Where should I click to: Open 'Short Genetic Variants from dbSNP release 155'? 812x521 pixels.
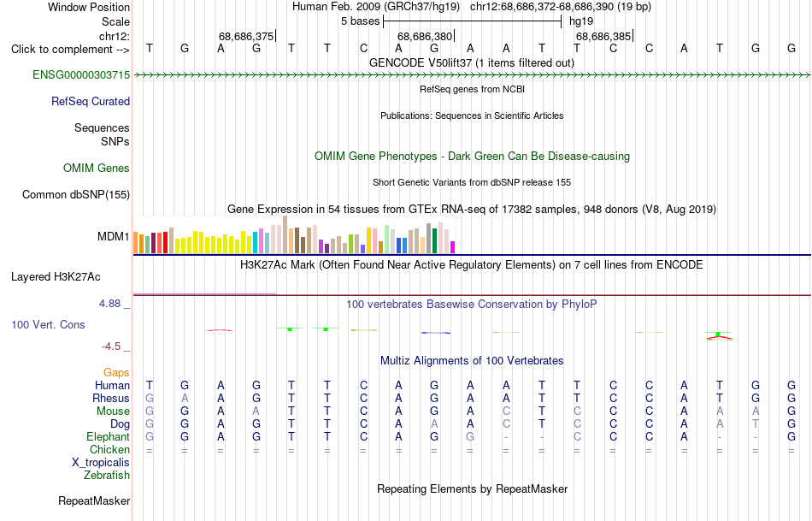472,182
